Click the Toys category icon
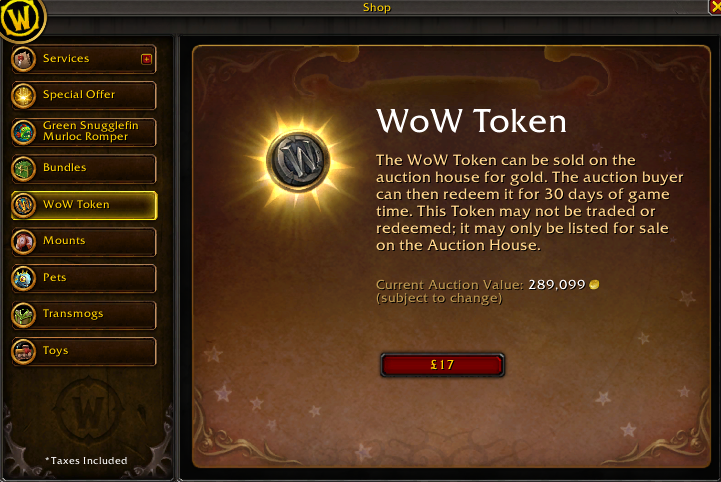The image size is (721, 482). 23,351
